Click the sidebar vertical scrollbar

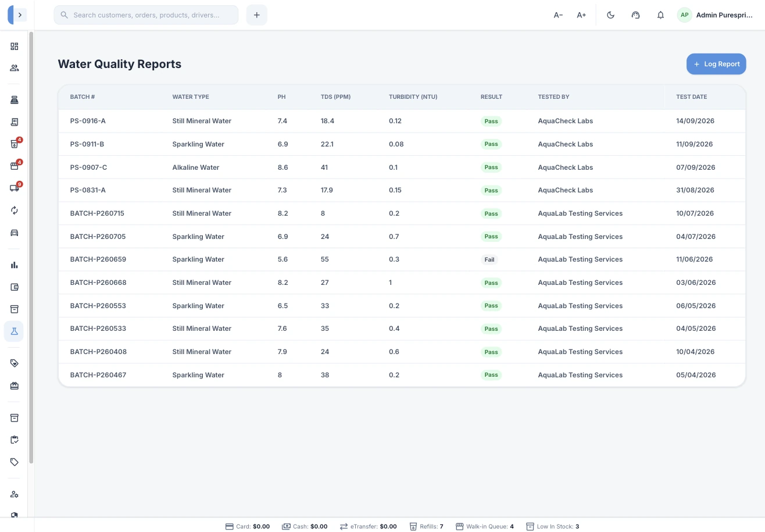(x=31, y=248)
